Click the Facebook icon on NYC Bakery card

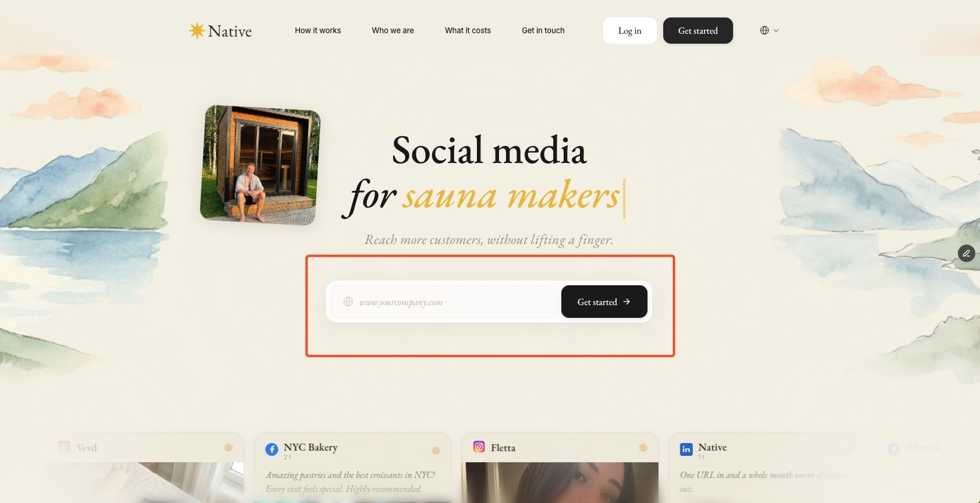[272, 449]
